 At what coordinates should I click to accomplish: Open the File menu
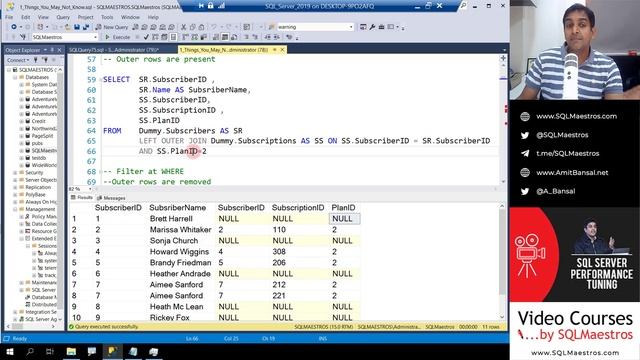point(9,17)
